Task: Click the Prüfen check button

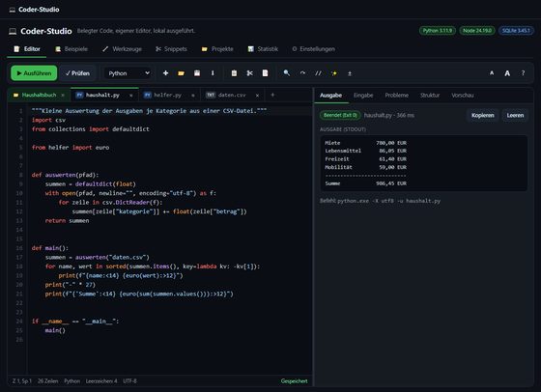Action: (77, 73)
